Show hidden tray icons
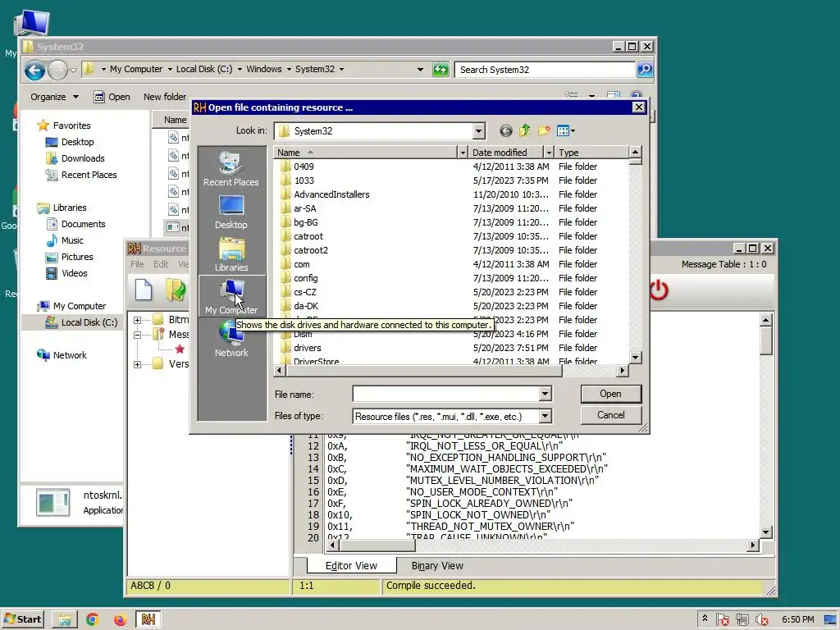Viewport: 840px width, 630px height. (705, 619)
